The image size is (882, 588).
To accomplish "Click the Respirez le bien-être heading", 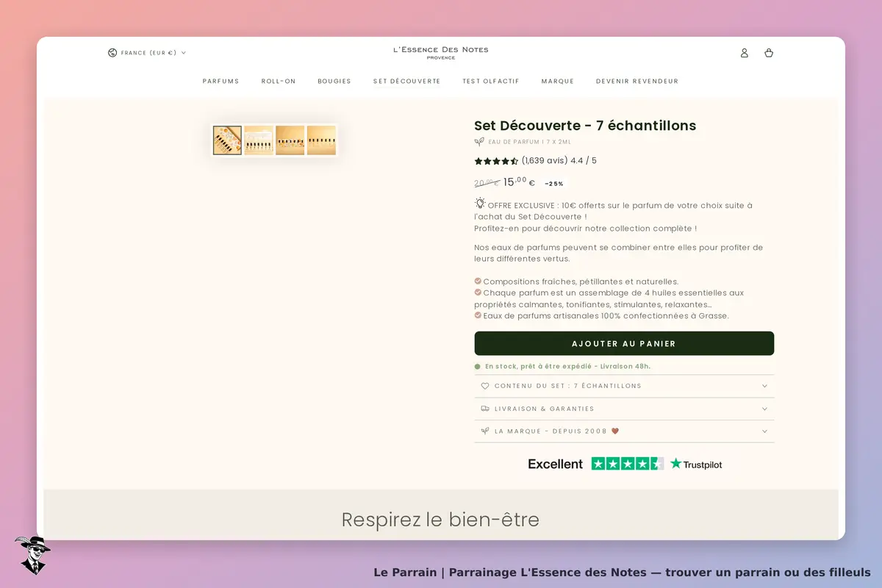I will (441, 520).
